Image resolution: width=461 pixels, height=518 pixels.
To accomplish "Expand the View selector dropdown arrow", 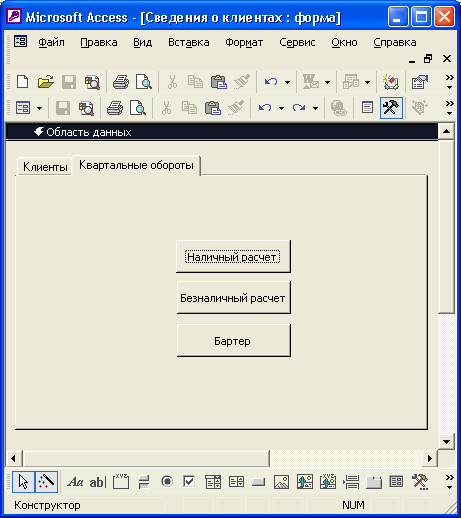I will (x=39, y=108).
